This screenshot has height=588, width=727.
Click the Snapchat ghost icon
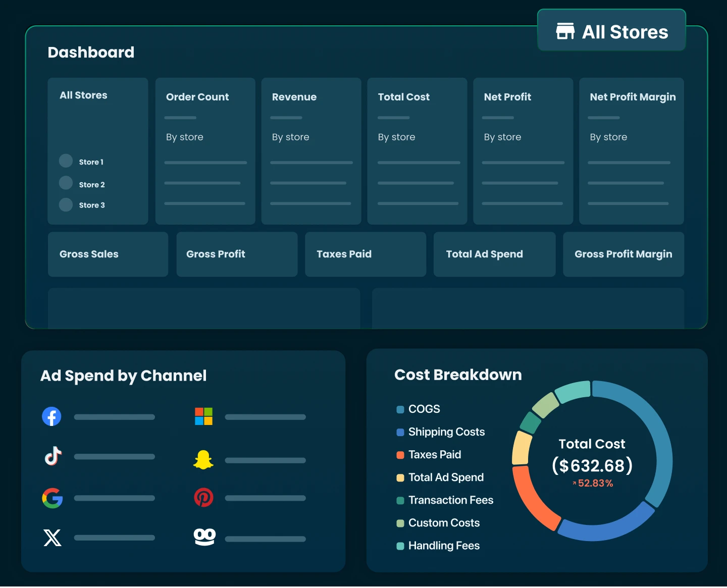click(203, 460)
